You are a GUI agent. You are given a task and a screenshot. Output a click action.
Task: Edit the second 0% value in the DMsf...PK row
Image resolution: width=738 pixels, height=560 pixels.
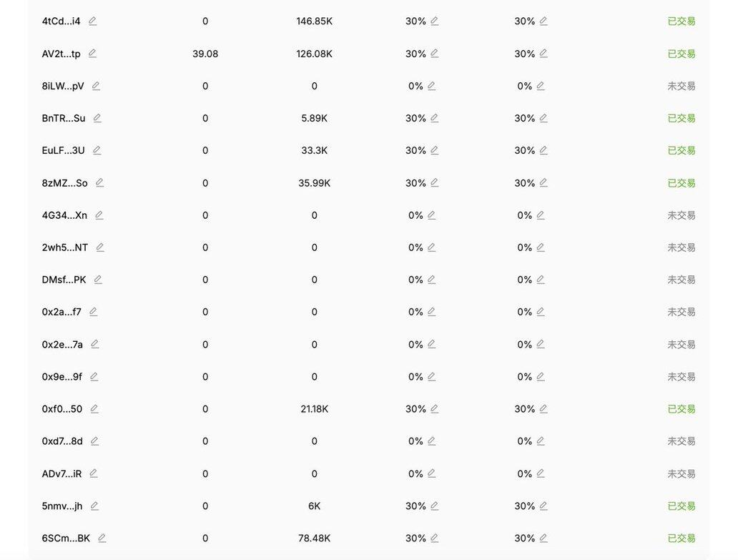click(541, 280)
